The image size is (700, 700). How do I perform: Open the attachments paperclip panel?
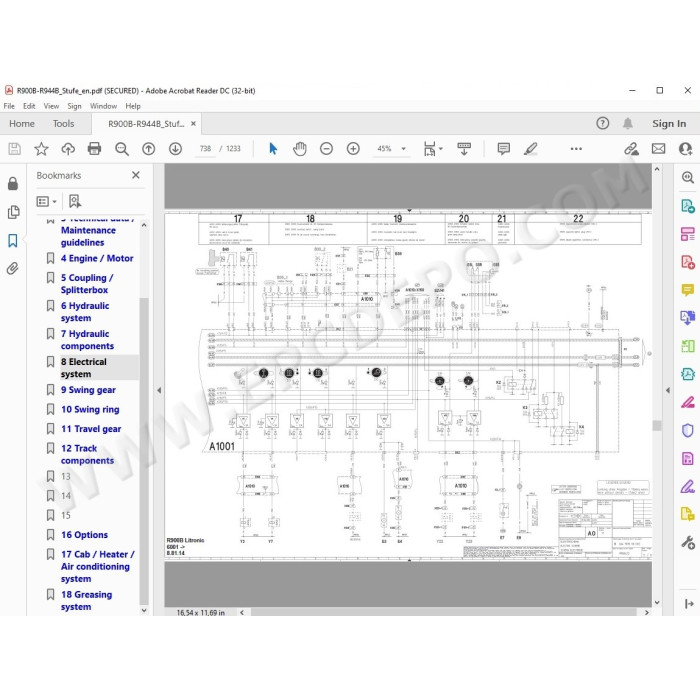point(12,268)
